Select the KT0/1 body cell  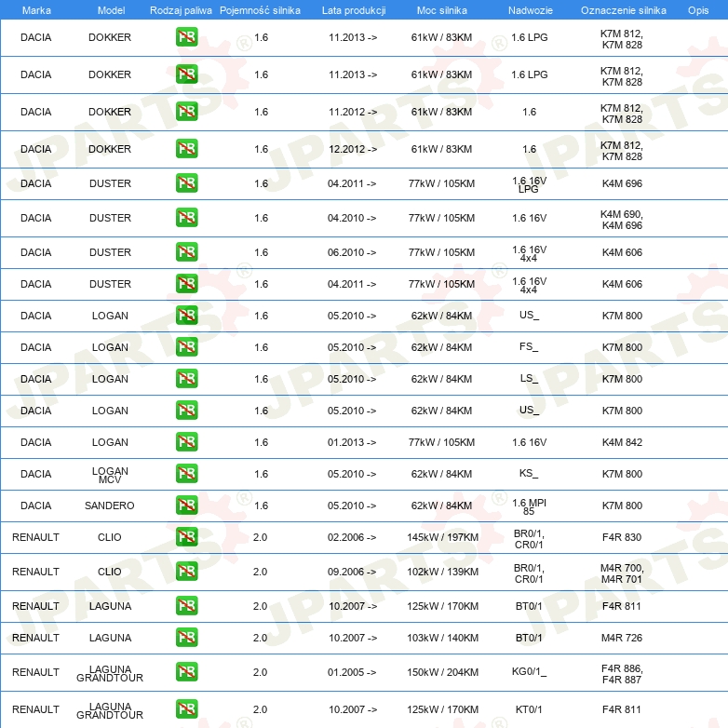click(x=529, y=709)
